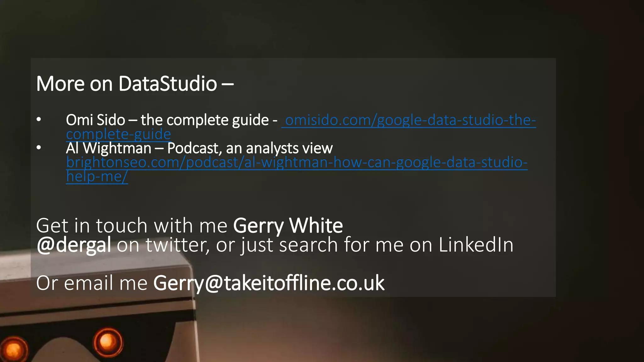The width and height of the screenshot is (644, 362).
Task: Click the twitter handle '@dergal'
Action: pyautogui.click(x=74, y=245)
